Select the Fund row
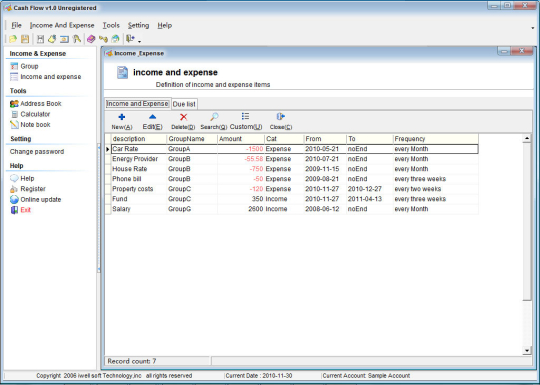Image resolution: width=540 pixels, height=385 pixels. click(295, 199)
